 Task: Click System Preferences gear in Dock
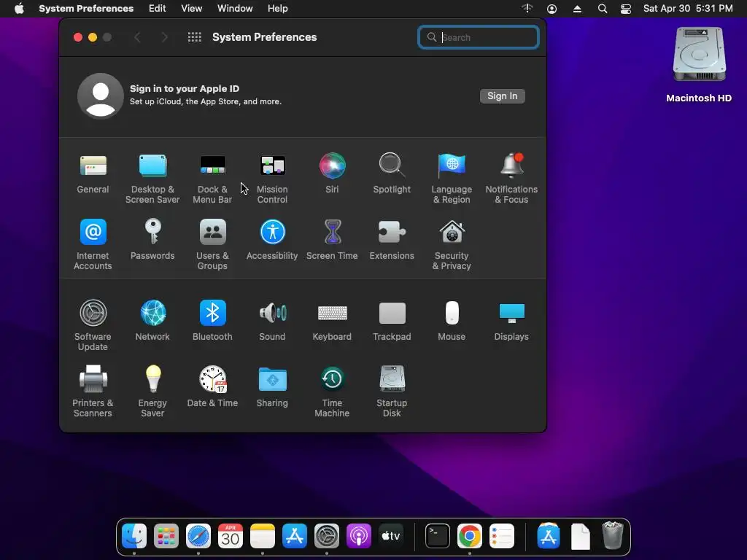pyautogui.click(x=326, y=537)
